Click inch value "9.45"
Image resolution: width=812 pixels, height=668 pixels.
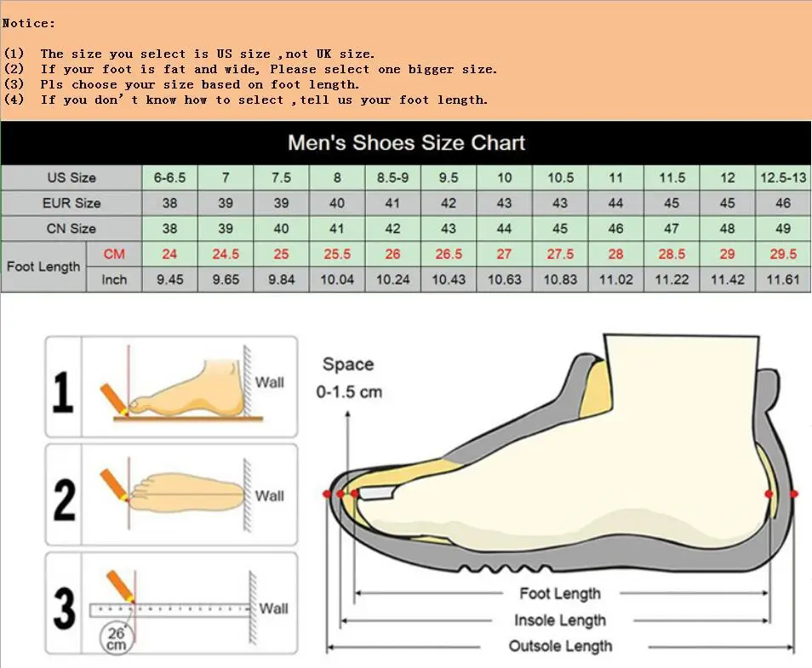[170, 280]
